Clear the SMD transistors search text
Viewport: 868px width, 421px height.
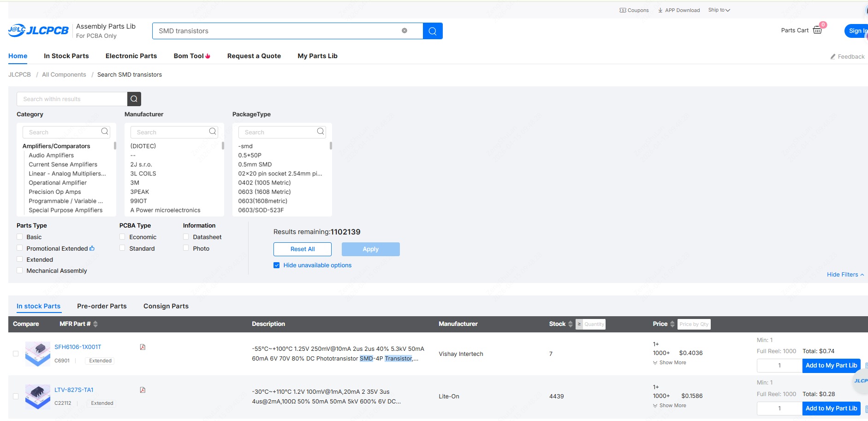click(x=404, y=31)
